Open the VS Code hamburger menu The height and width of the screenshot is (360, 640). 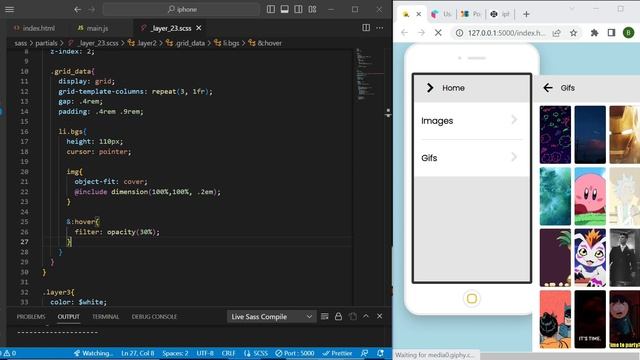click(x=9, y=9)
